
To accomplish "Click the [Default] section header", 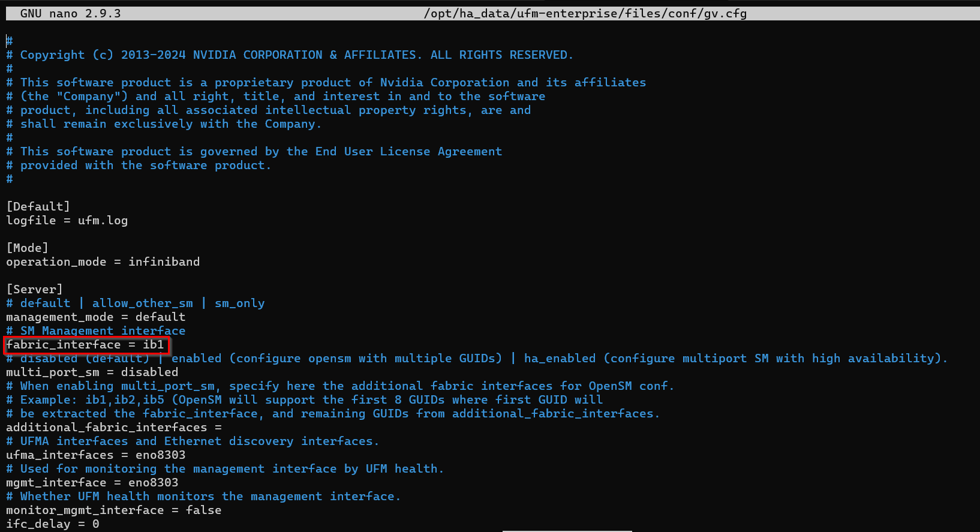I will (38, 207).
